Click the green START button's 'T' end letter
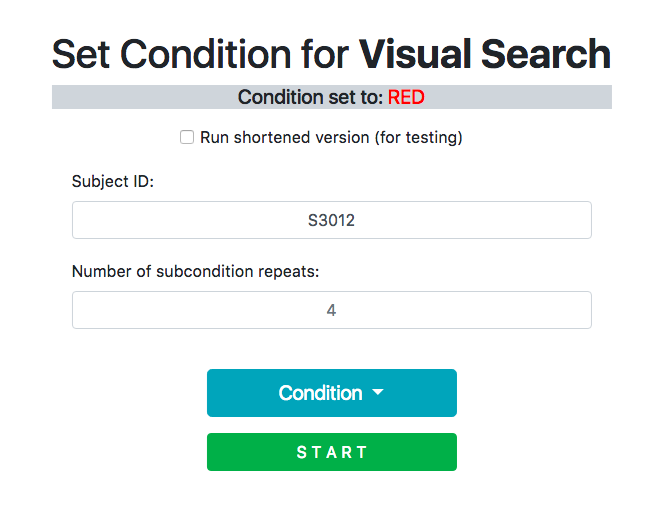This screenshot has height=513, width=663. point(362,452)
